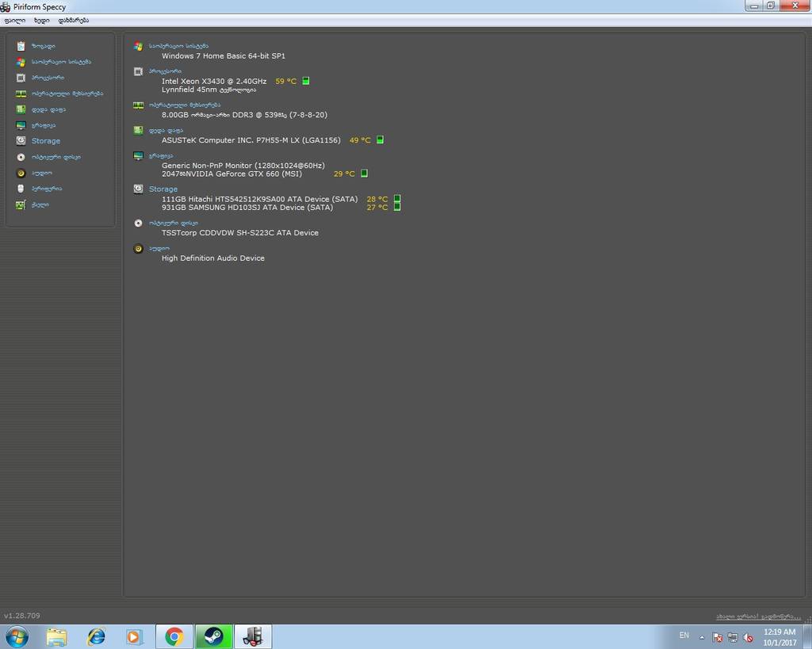
Task: Click the Hitachi drive temperature indicator beside 28 °C
Action: 397,198
